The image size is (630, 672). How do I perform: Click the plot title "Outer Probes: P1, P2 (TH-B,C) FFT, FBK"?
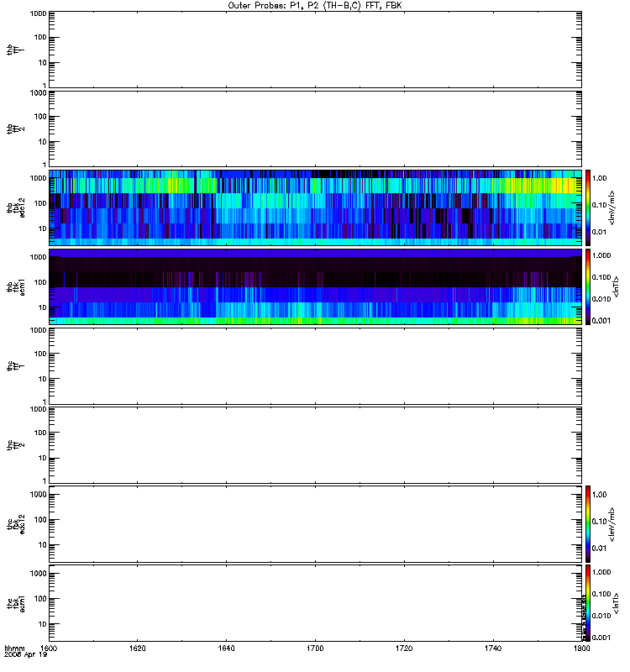315,5
